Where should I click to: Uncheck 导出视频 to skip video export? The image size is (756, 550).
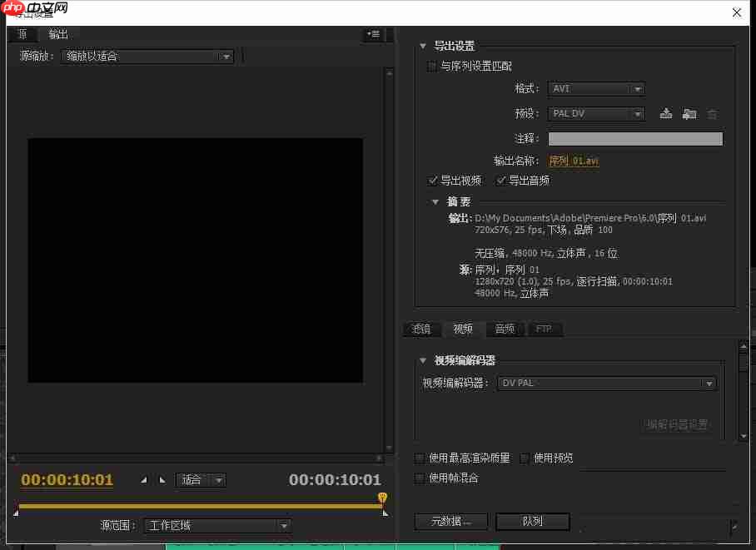click(434, 180)
